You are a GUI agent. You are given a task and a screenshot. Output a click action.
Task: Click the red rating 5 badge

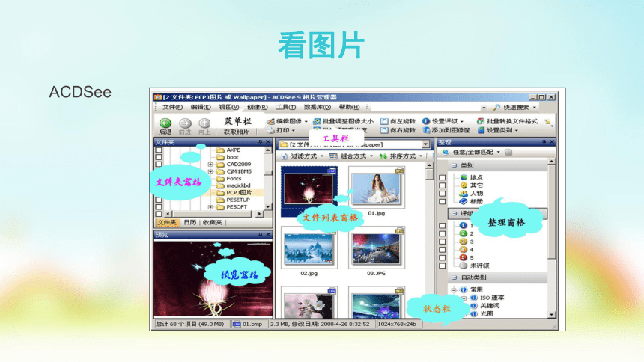tap(463, 257)
